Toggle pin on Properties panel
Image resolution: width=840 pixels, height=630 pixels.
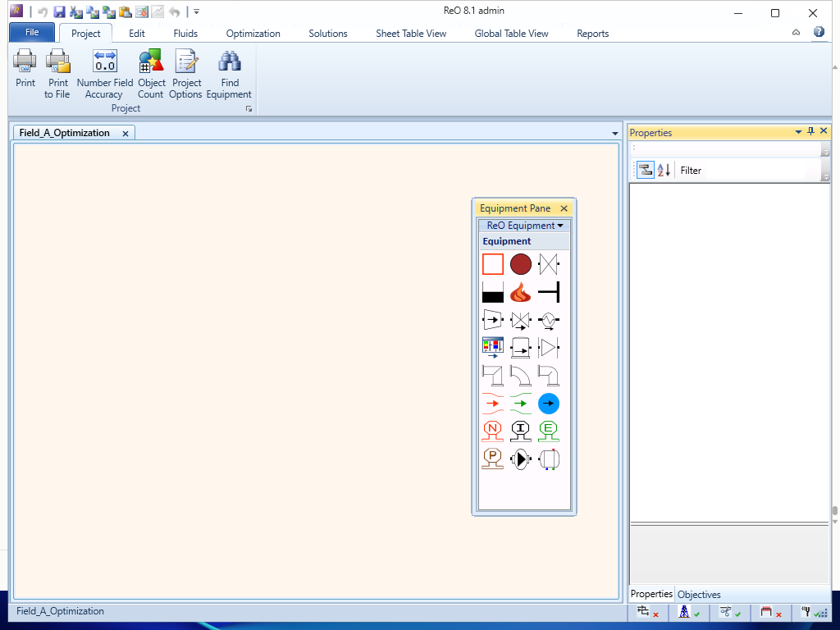[x=810, y=131]
